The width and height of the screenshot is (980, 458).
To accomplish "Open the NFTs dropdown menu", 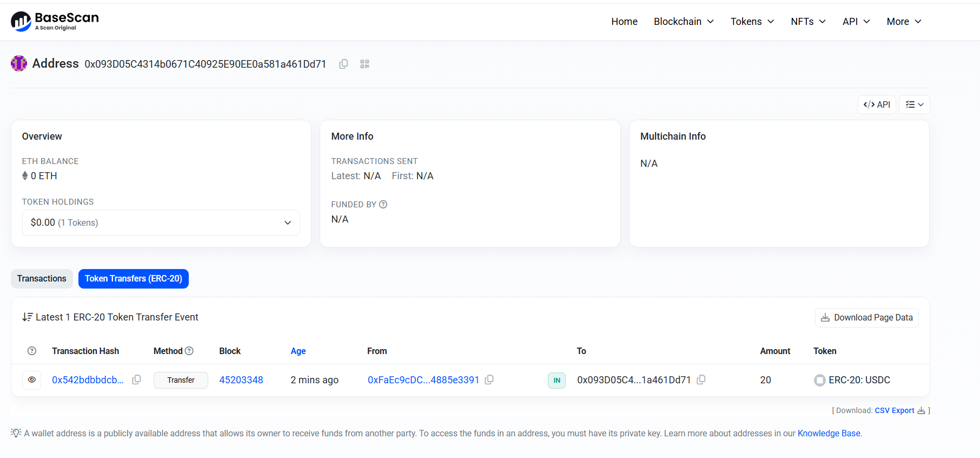I will pos(809,22).
